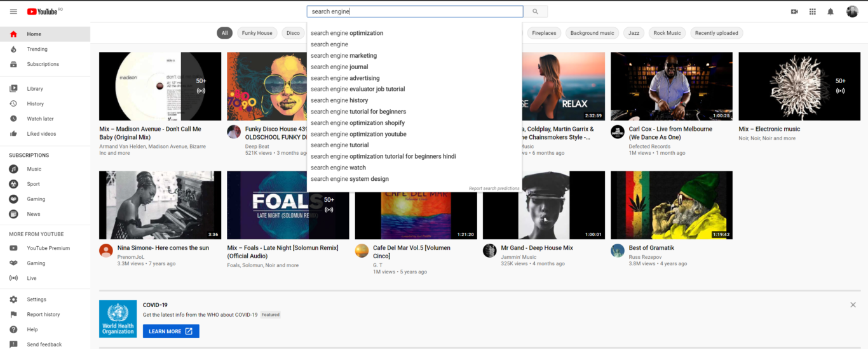868x349 pixels.
Task: Open Trending in sidebar
Action: (x=45, y=49)
